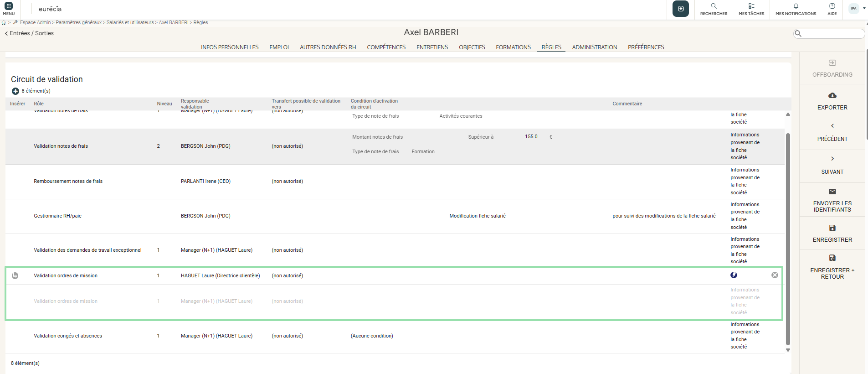Open Mes Notifications bell
868x374 pixels.
[x=796, y=6]
